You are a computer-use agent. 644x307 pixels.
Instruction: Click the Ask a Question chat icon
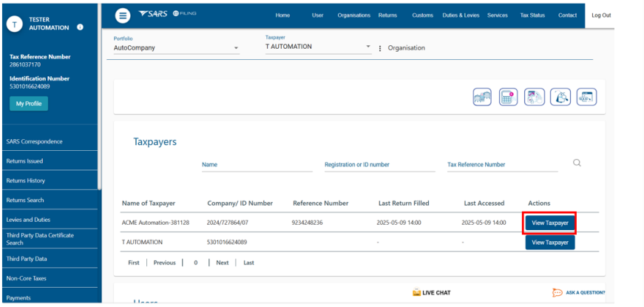pyautogui.click(x=557, y=293)
